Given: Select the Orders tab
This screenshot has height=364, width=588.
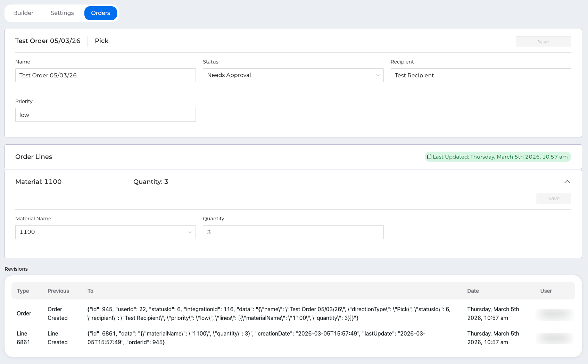Looking at the screenshot, I should tap(100, 13).
